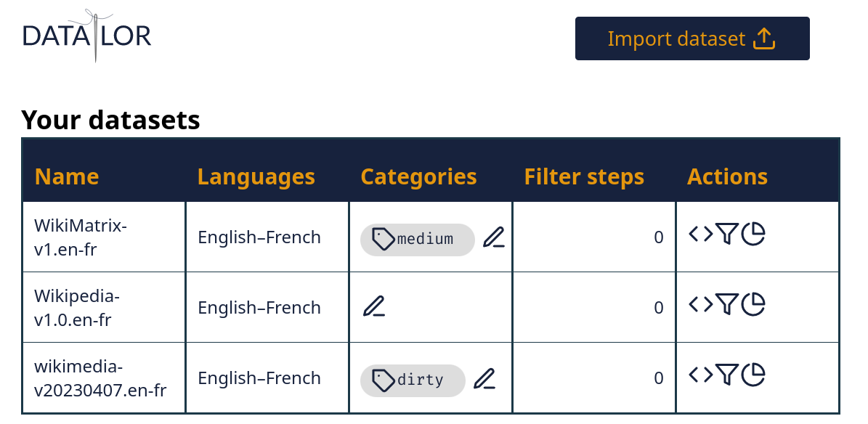Click the Datatailor logo
The height and width of the screenshot is (424, 868).
(x=86, y=35)
